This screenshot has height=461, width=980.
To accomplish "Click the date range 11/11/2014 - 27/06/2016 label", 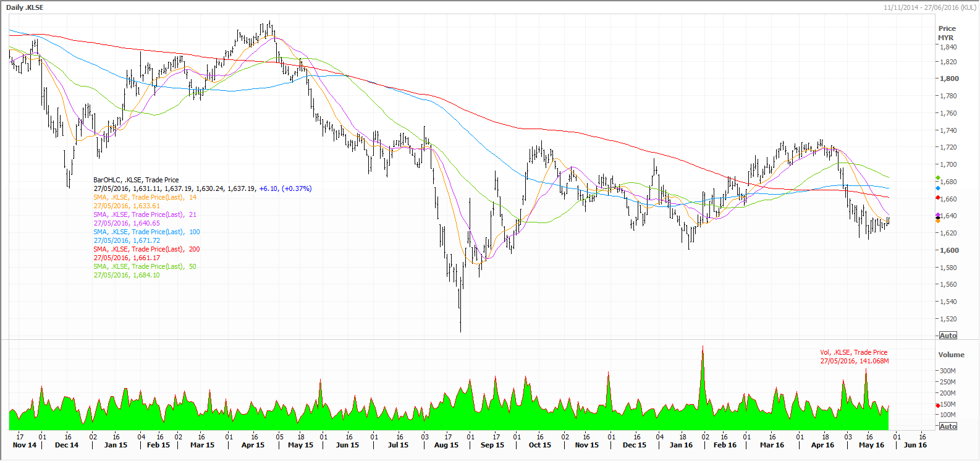I will coord(930,7).
